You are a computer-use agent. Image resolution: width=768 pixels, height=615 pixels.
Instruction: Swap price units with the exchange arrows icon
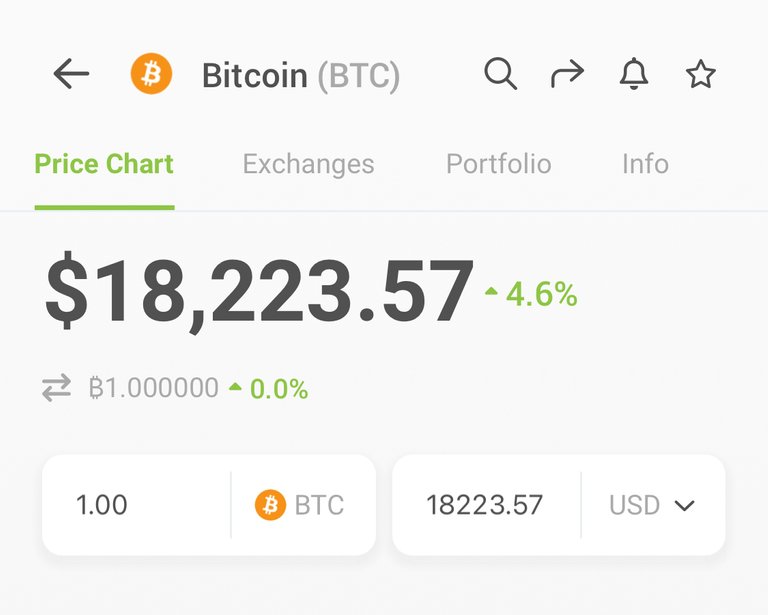pyautogui.click(x=56, y=388)
